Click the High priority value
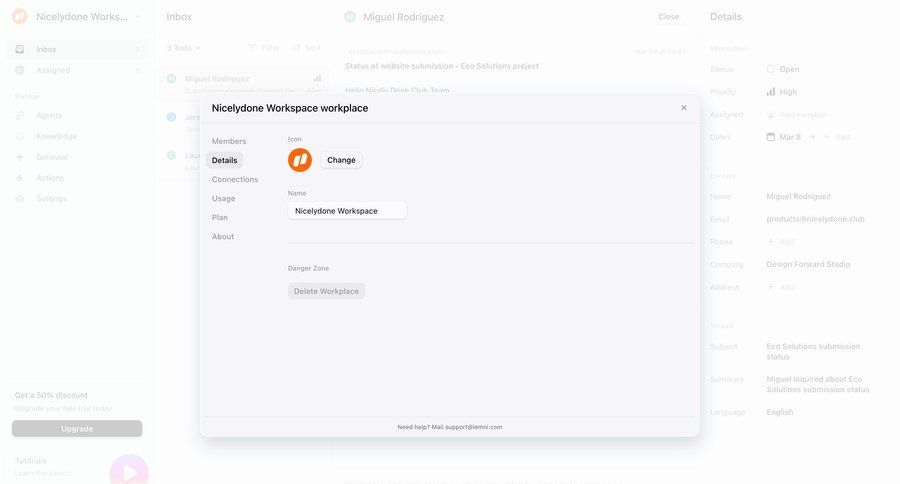 (x=788, y=92)
